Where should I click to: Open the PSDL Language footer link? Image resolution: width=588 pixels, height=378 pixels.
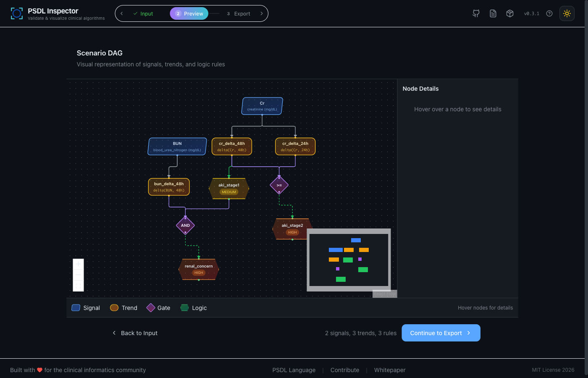pyautogui.click(x=294, y=370)
